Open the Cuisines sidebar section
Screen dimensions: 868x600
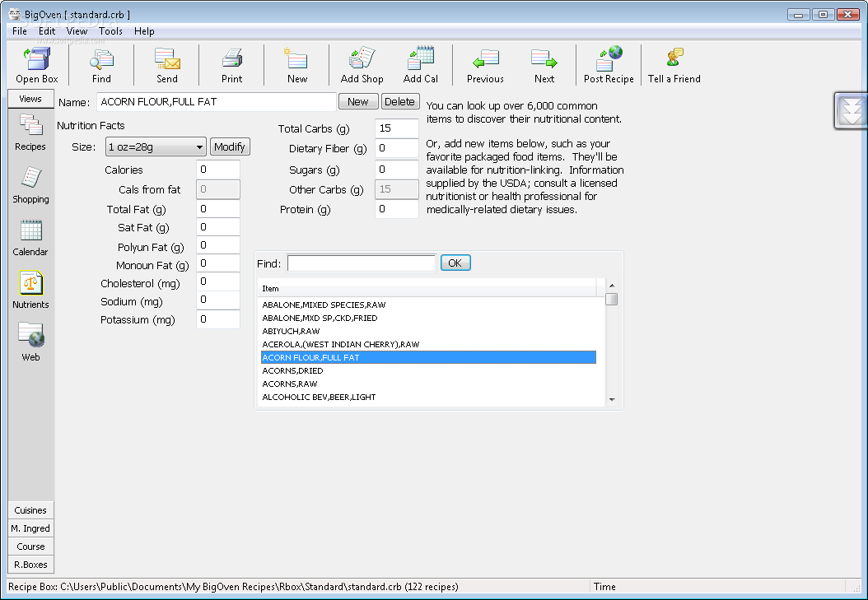(x=30, y=509)
